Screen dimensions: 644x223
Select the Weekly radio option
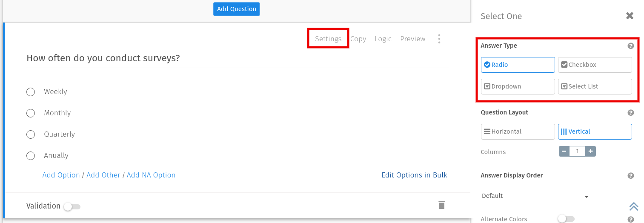click(31, 92)
